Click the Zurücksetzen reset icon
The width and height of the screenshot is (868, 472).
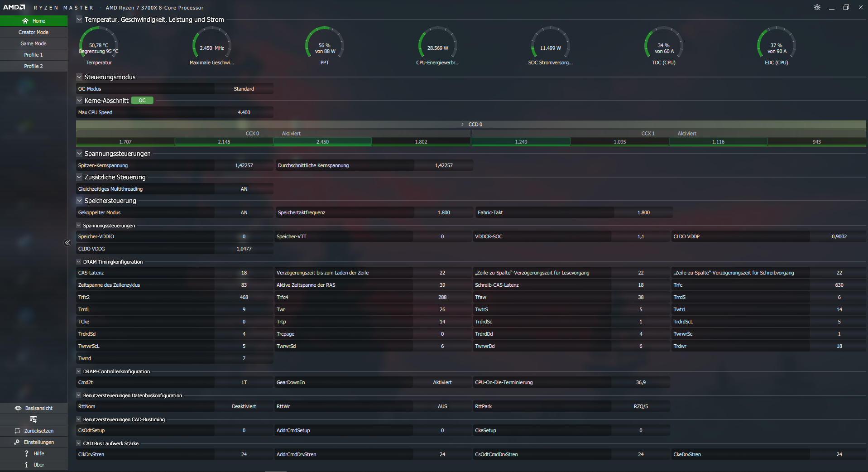(17, 431)
